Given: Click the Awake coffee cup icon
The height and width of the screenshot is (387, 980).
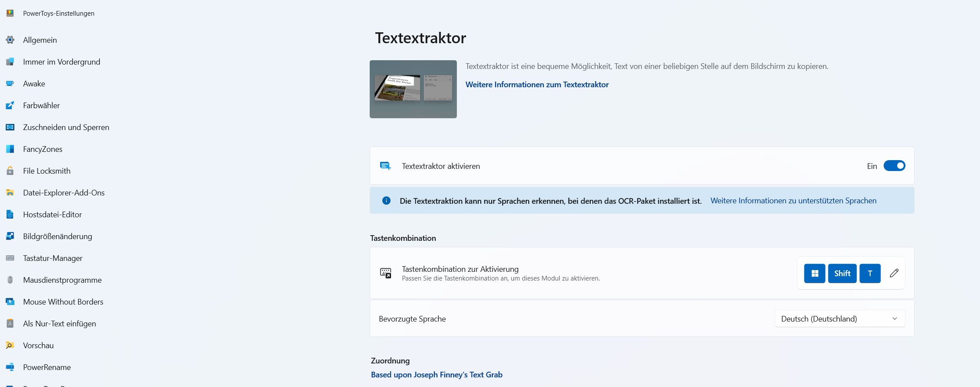Looking at the screenshot, I should point(10,84).
